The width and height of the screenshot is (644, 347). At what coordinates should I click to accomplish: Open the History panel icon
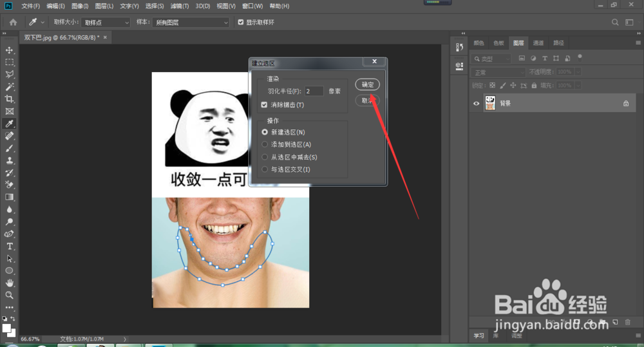(459, 48)
